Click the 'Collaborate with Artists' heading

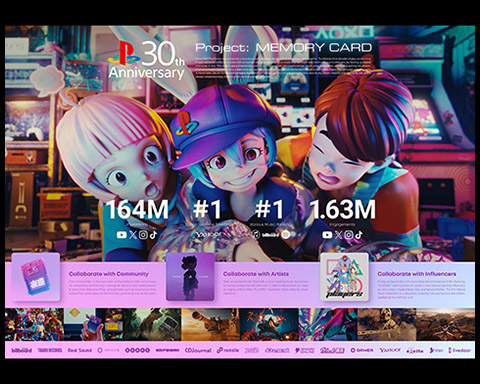tap(256, 274)
